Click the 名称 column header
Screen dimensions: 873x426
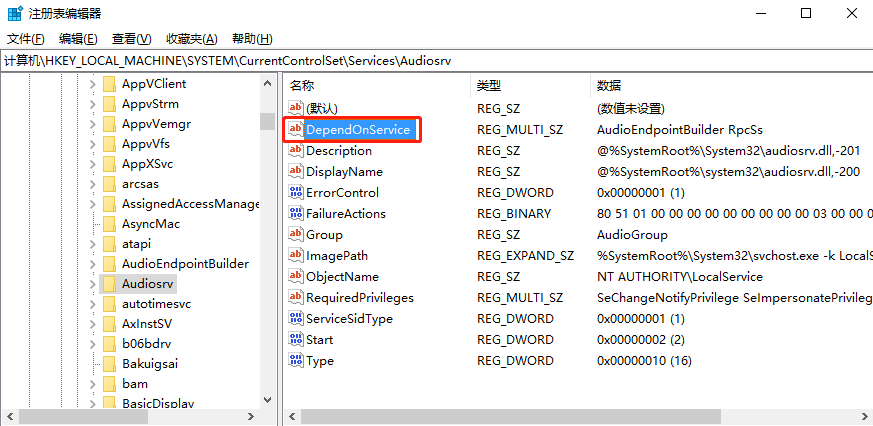[302, 85]
